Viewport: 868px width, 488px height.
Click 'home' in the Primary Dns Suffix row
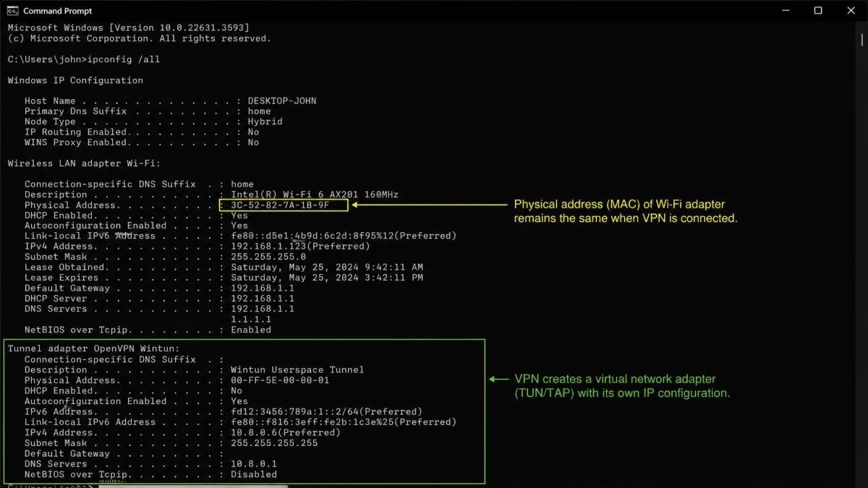(x=259, y=111)
